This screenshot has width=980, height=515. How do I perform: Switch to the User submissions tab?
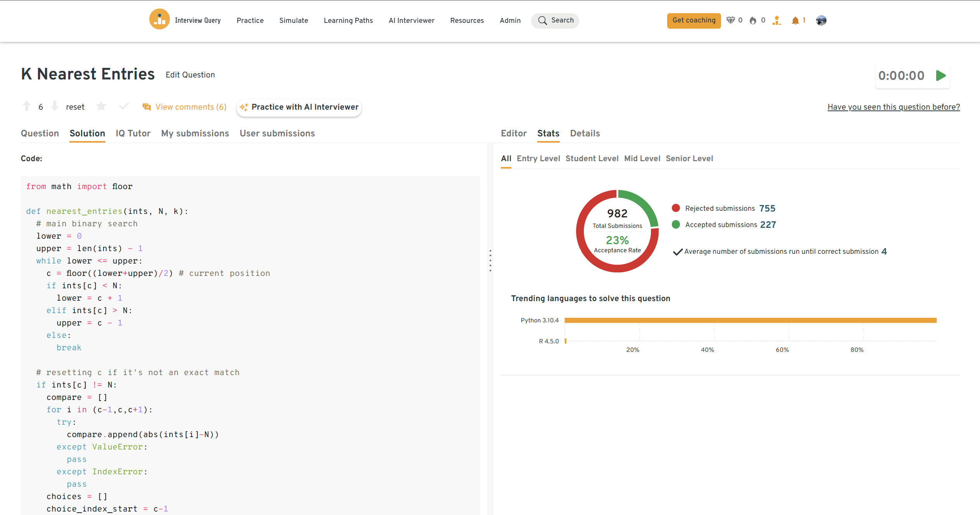point(277,133)
